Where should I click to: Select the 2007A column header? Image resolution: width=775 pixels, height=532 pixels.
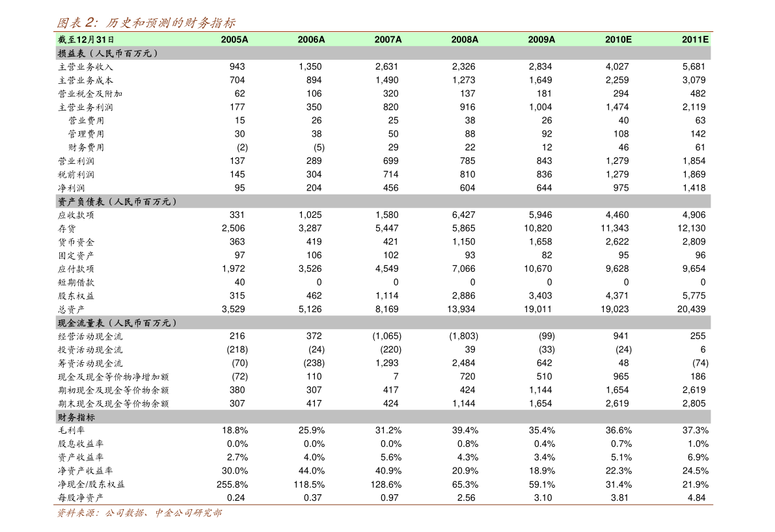(x=388, y=40)
